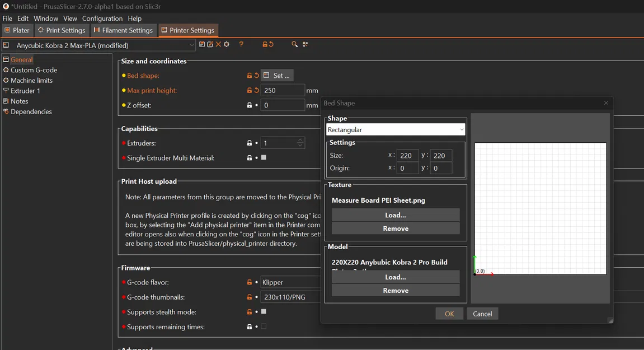This screenshot has width=644, height=350.
Task: Confirm Bed Shape with OK button
Action: click(x=449, y=314)
